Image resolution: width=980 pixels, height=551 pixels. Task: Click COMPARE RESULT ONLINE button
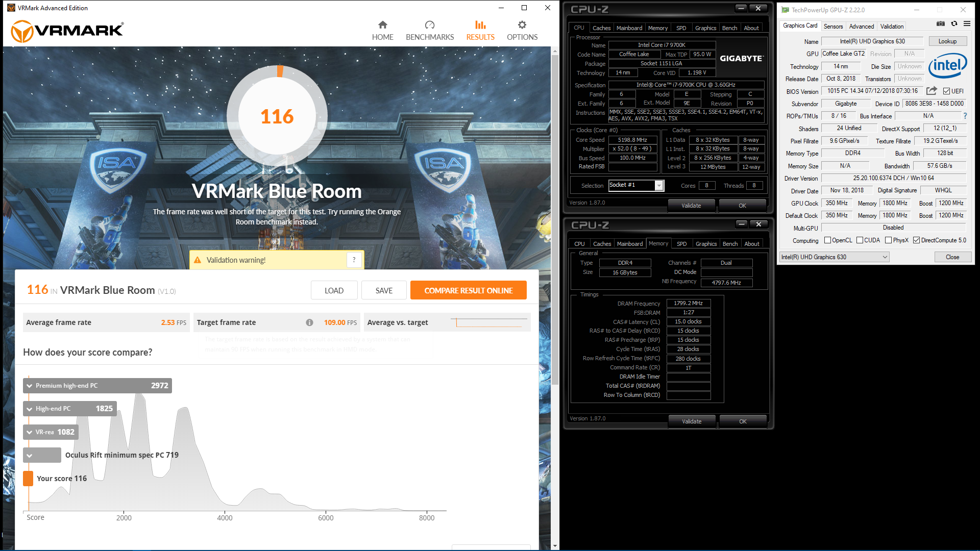point(468,290)
